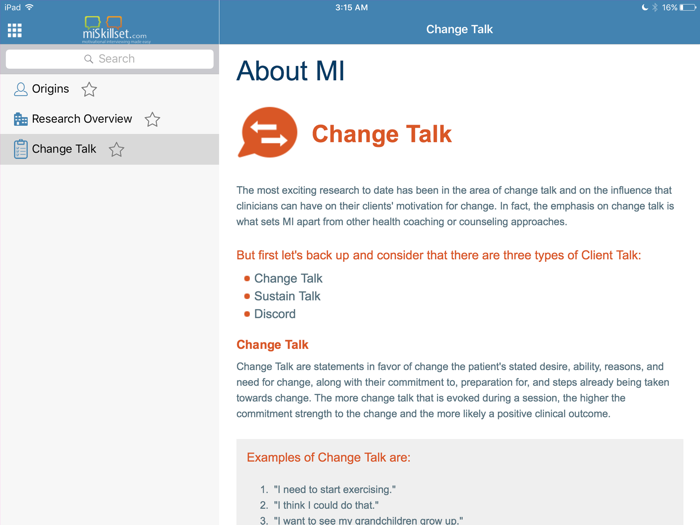Click the Do Not Disturb moon icon

tap(645, 7)
